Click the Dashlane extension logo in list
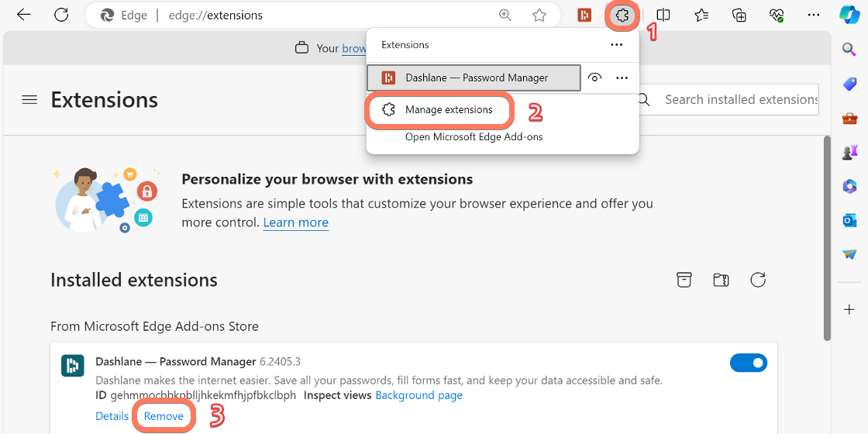This screenshot has width=868, height=434. point(73,366)
